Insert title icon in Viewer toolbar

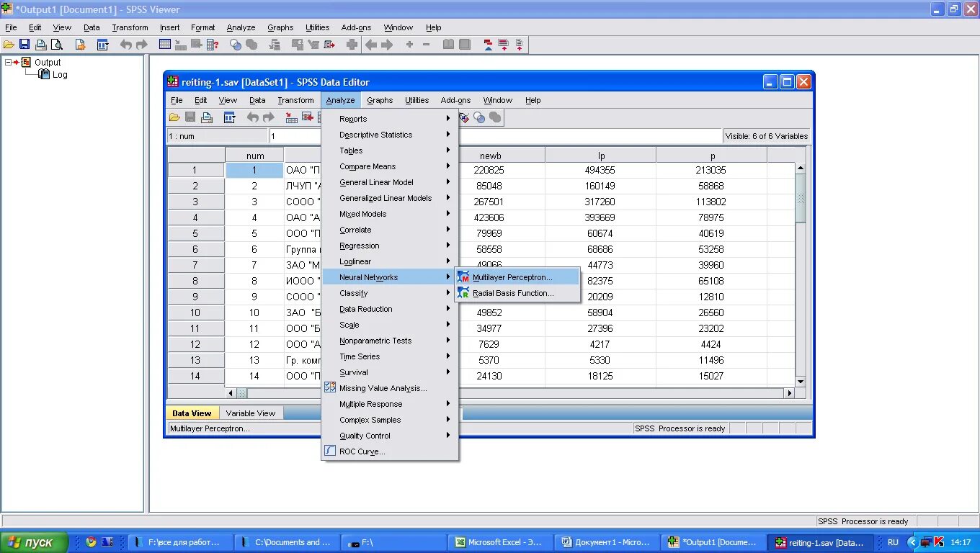(x=503, y=45)
